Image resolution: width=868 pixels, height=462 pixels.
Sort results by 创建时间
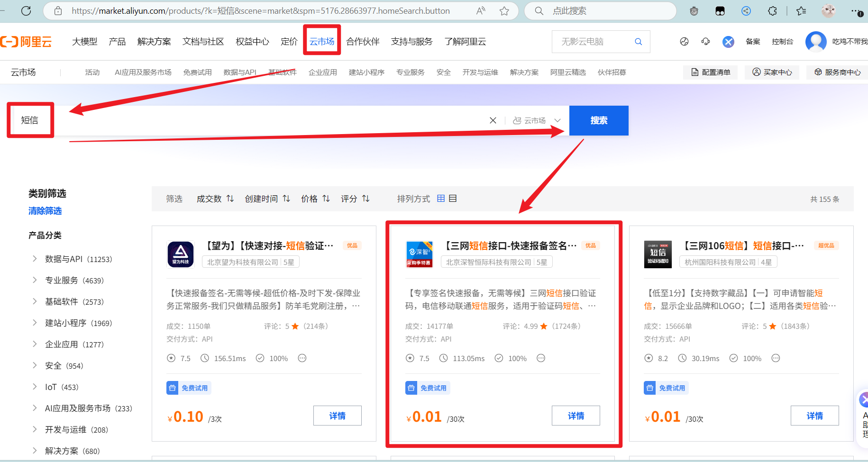267,199
